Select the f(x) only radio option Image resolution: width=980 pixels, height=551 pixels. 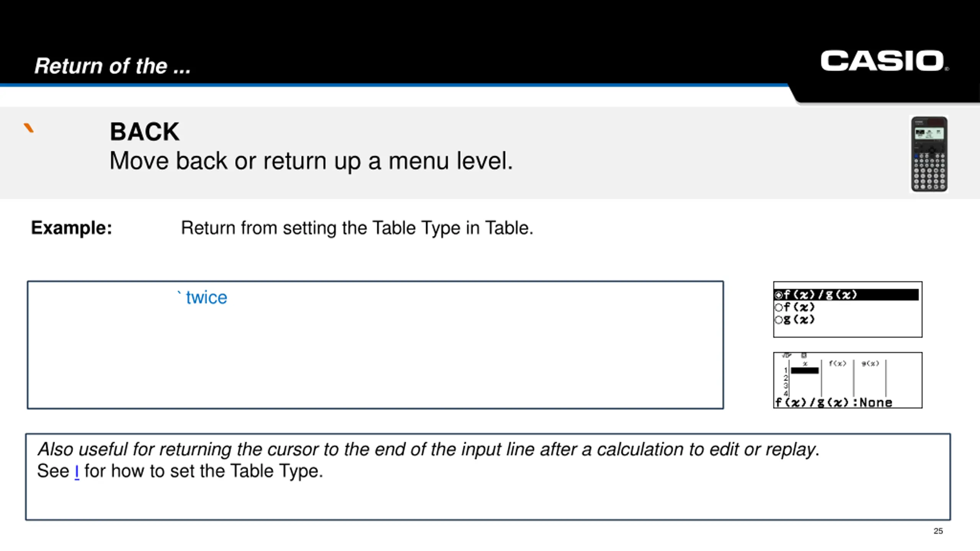point(795,307)
